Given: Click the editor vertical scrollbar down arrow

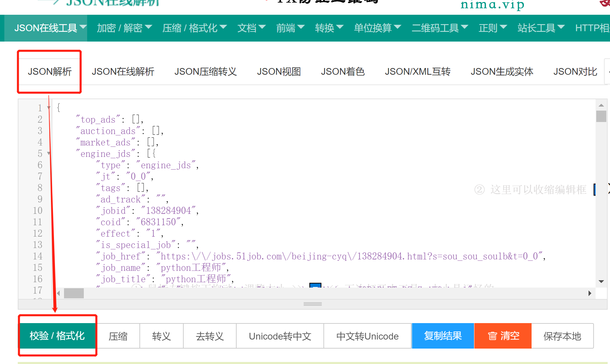Looking at the screenshot, I should tap(601, 282).
